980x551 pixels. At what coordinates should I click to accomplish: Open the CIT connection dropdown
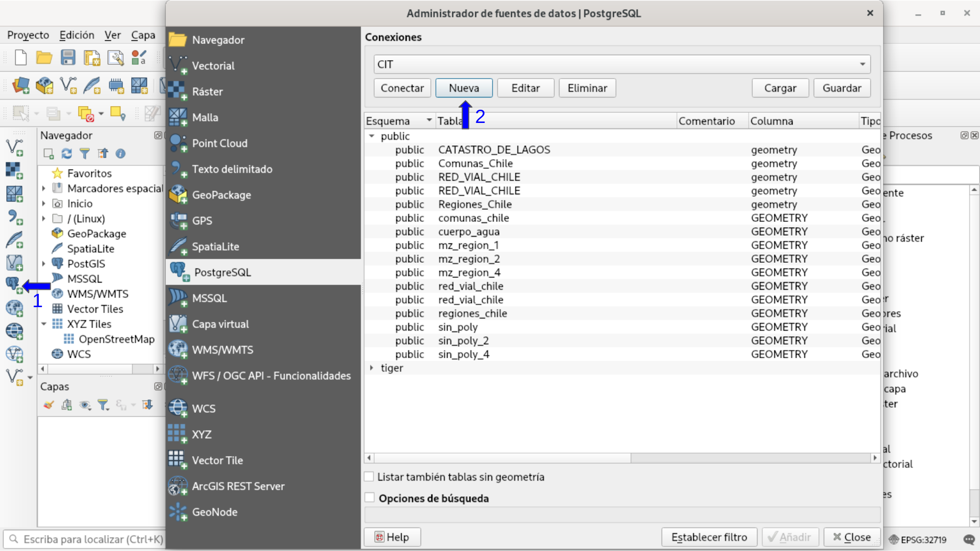coord(862,64)
